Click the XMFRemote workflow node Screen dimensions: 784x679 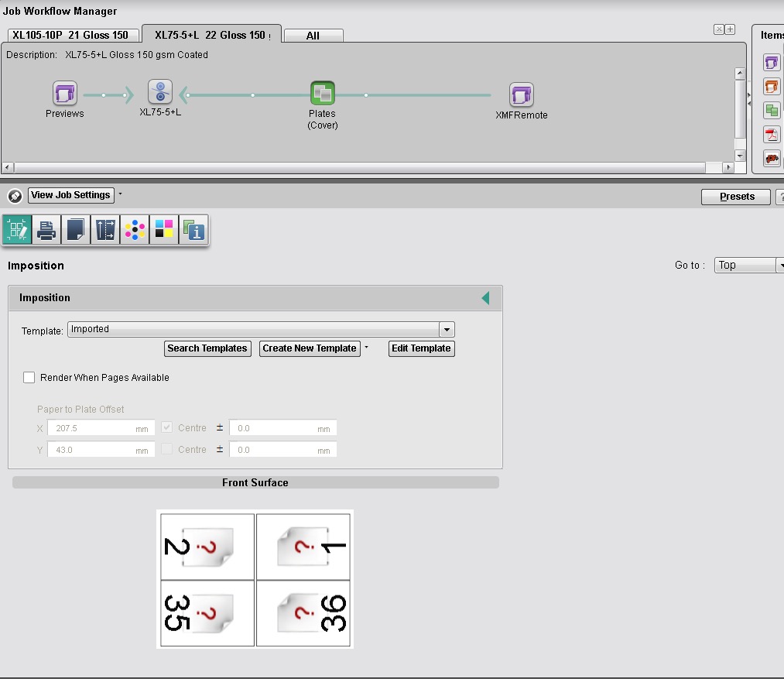[522, 95]
